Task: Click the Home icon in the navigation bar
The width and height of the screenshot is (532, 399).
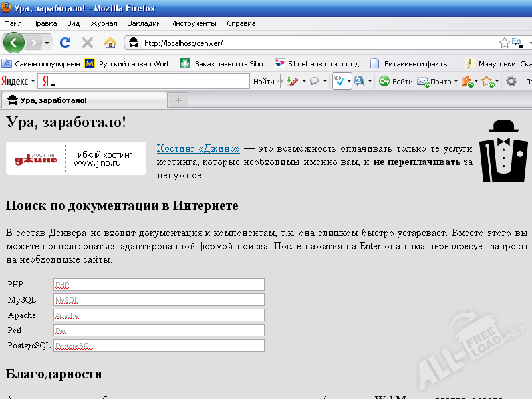Action: coord(110,43)
